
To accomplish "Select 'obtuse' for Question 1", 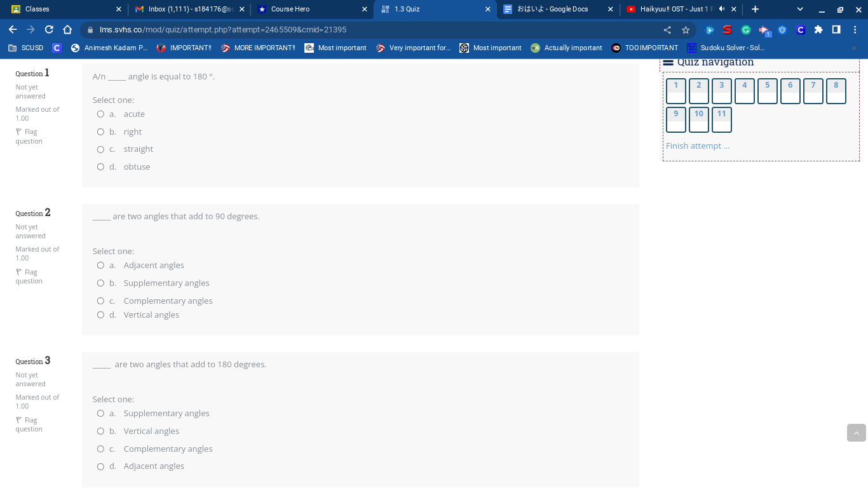I will coord(100,167).
